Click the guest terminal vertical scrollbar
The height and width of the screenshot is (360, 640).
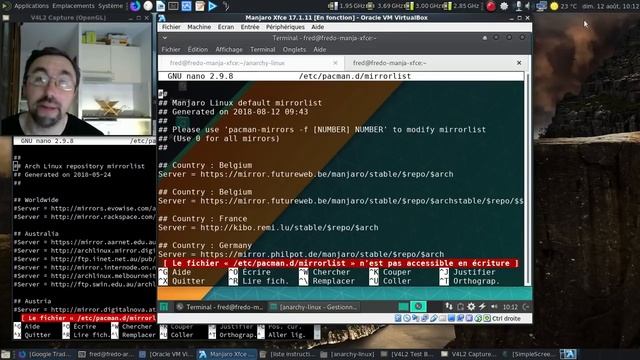point(528,179)
